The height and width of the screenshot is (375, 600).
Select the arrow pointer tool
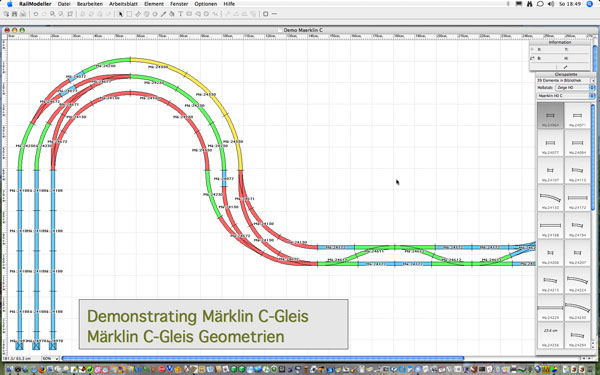[x=121, y=14]
